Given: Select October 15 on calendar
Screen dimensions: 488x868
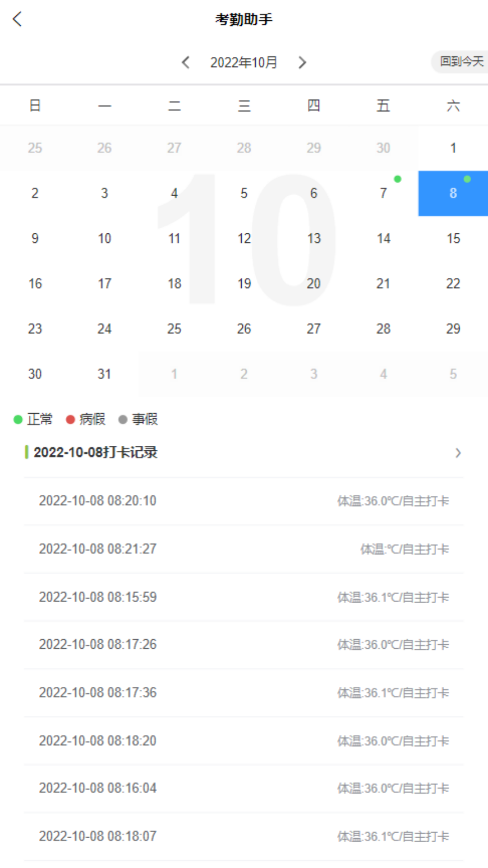Looking at the screenshot, I should [x=453, y=238].
